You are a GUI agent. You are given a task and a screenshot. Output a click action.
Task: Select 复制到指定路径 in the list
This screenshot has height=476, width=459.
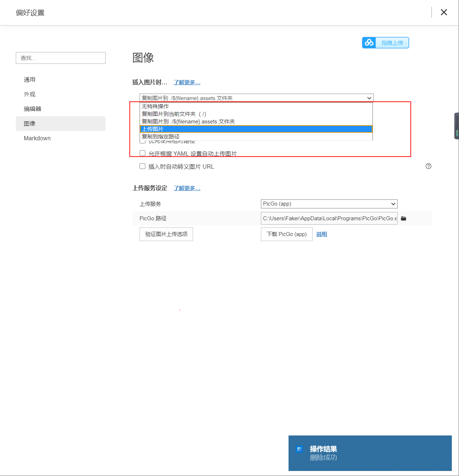click(x=256, y=137)
